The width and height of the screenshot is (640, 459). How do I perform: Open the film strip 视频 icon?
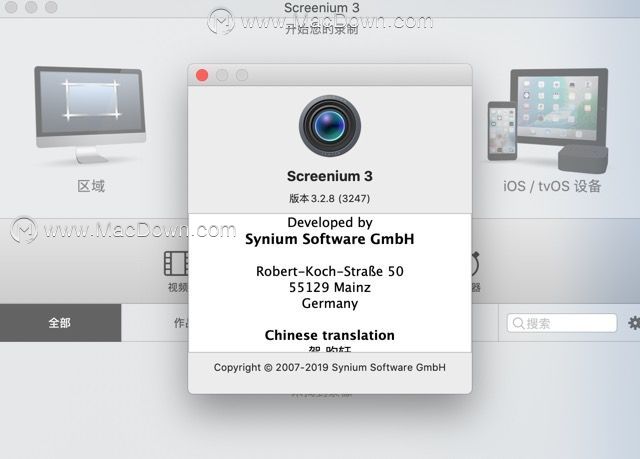(176, 264)
